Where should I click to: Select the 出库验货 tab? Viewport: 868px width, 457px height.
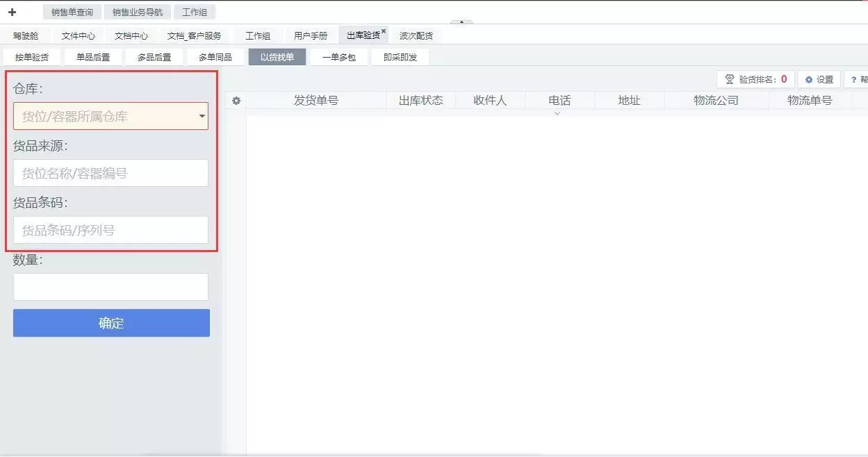click(363, 35)
